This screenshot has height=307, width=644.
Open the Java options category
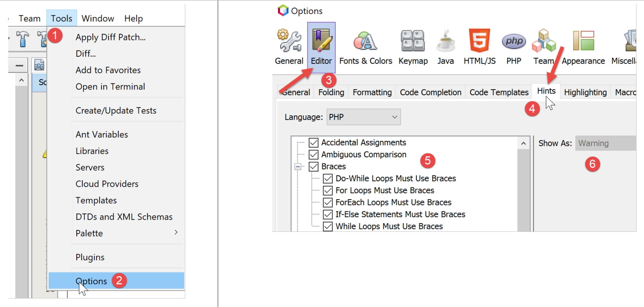point(446,47)
